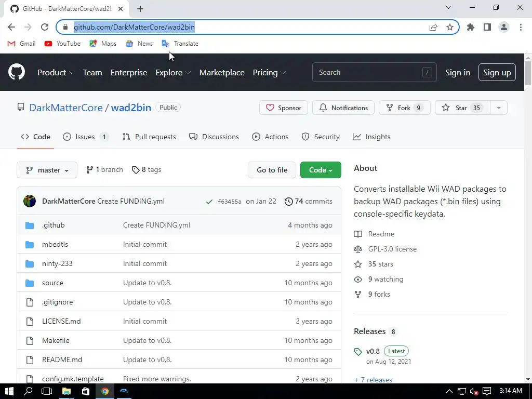Screen dimensions: 532x399
Task: Open the source folder
Action: (52, 283)
